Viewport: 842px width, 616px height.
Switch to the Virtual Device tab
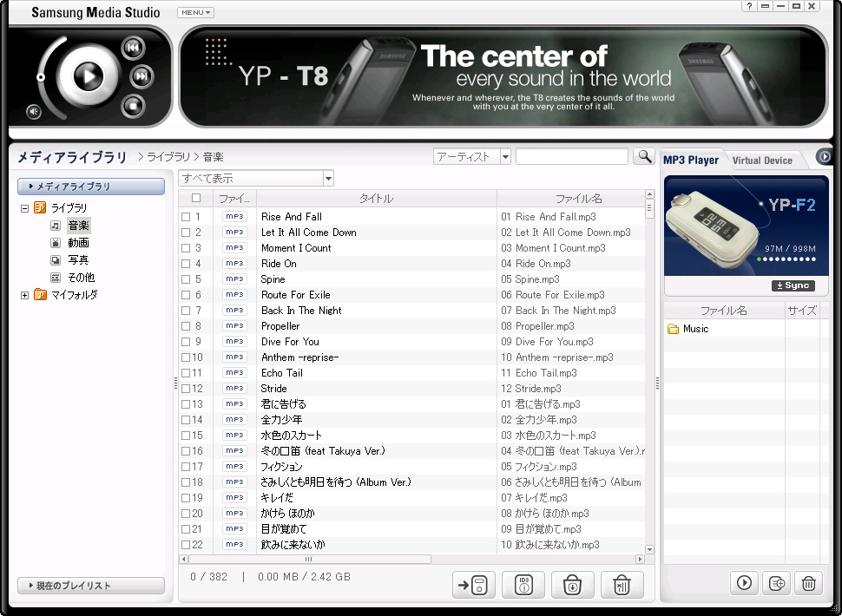click(x=761, y=161)
